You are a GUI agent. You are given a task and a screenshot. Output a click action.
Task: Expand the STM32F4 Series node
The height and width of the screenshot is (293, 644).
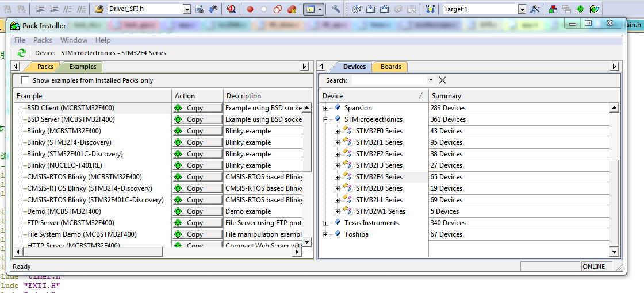337,177
